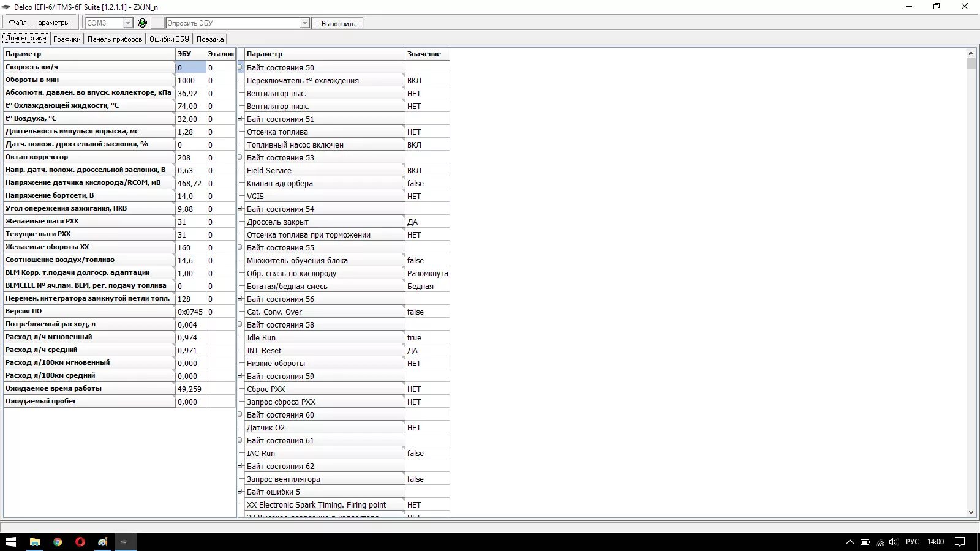
Task: Select the Скорость км/ч ЭБУ value cell
Action: (x=190, y=67)
